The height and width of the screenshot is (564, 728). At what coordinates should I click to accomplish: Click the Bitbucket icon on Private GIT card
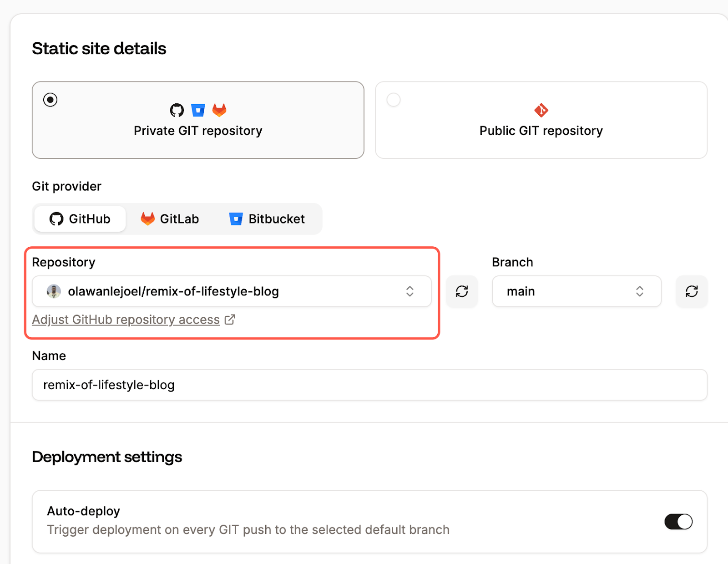pyautogui.click(x=198, y=110)
